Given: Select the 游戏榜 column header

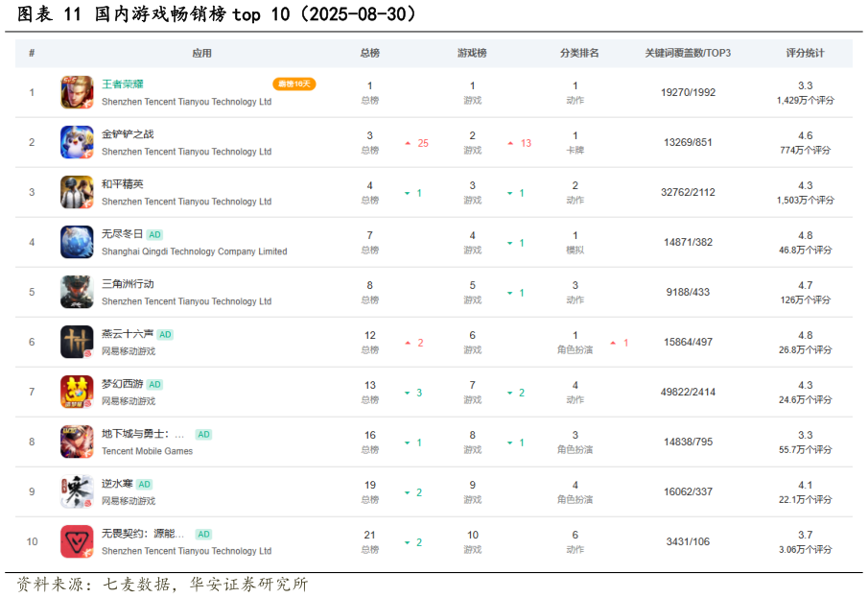Looking at the screenshot, I should pyautogui.click(x=472, y=53).
